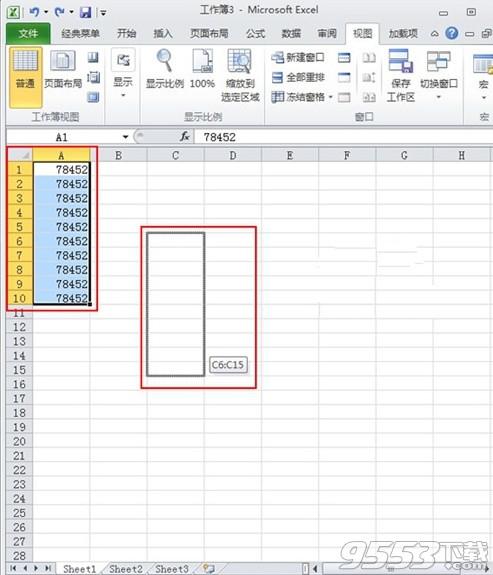Open Excel Help question mark
493x575 pixels.
click(x=452, y=33)
